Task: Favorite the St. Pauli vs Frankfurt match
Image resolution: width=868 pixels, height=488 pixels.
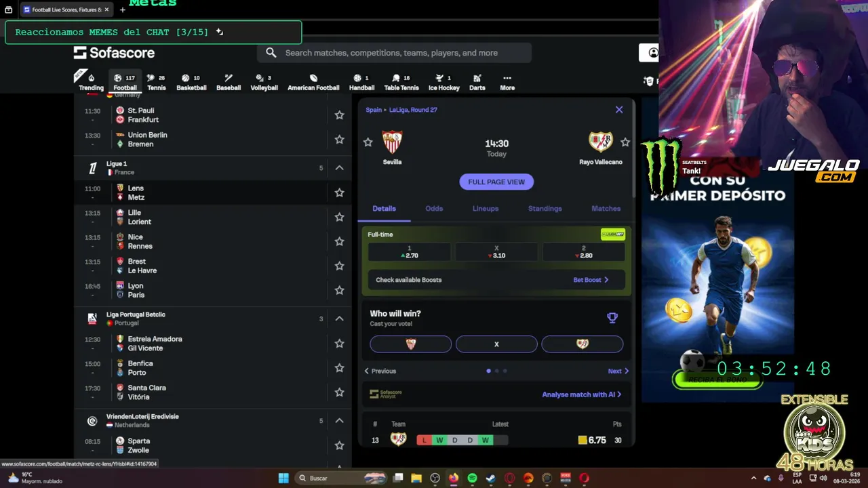Action: click(339, 115)
